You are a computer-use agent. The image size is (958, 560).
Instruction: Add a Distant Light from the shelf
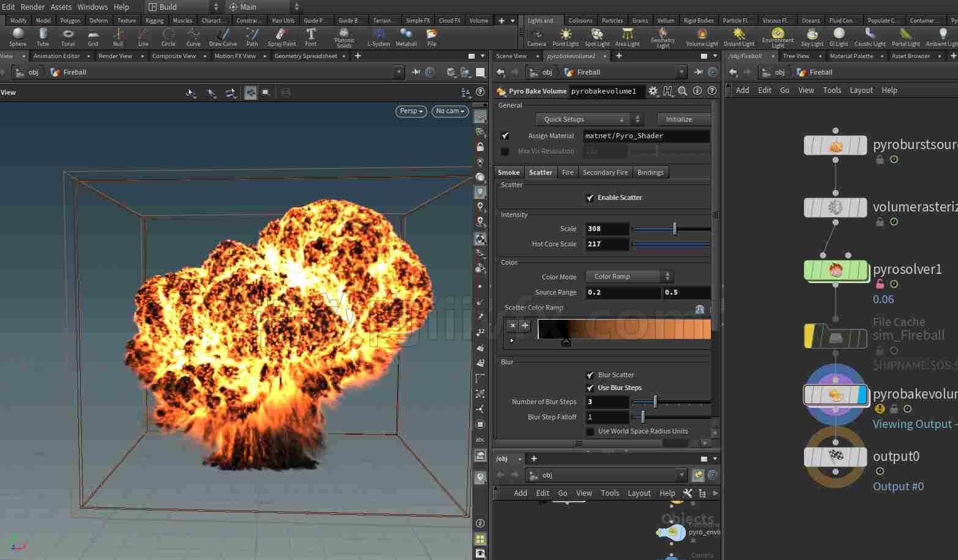(739, 37)
